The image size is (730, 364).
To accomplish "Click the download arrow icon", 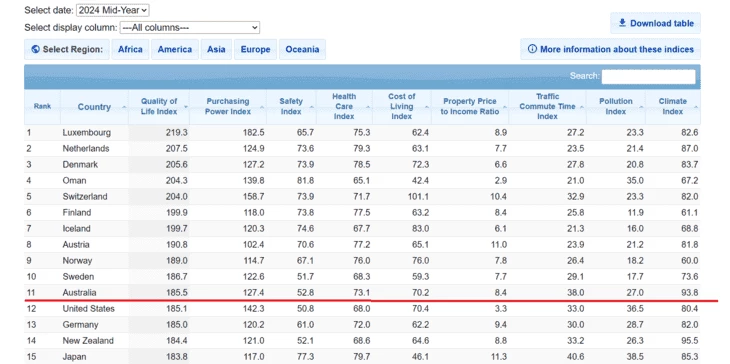I will pyautogui.click(x=622, y=23).
